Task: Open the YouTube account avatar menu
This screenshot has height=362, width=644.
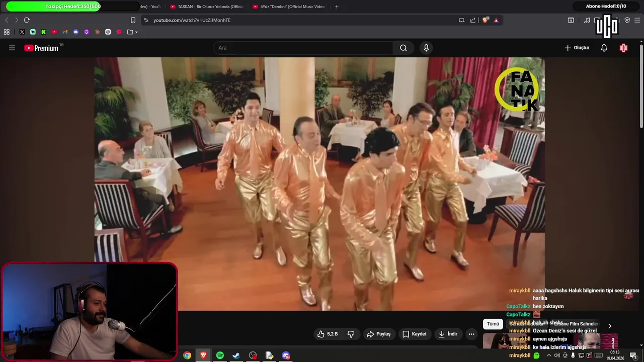Action: (624, 48)
